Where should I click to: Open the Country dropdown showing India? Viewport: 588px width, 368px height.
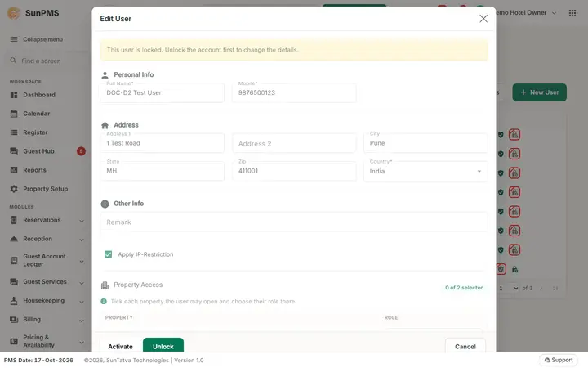(425, 171)
